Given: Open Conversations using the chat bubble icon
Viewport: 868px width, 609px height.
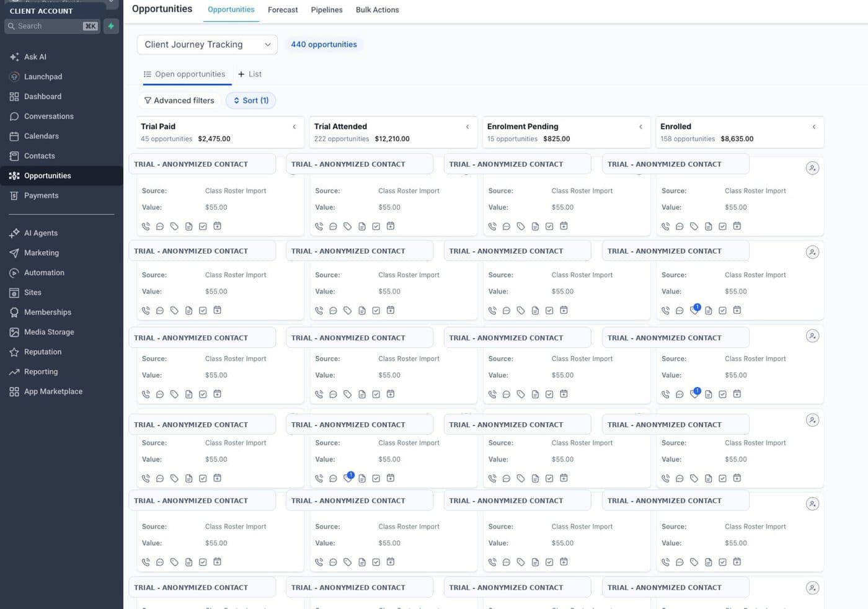Looking at the screenshot, I should (x=14, y=116).
